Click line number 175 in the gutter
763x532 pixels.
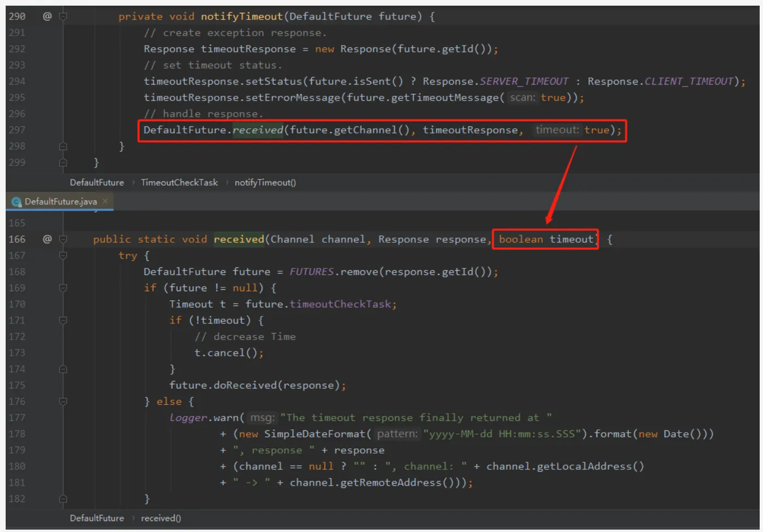[17, 385]
